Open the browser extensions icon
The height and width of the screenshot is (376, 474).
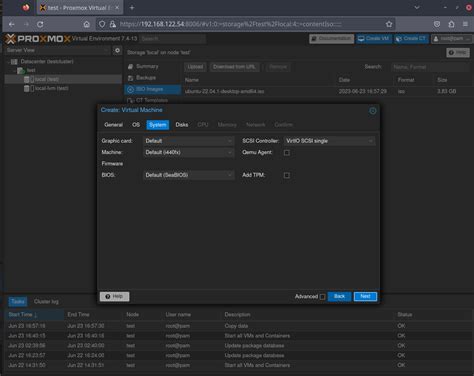tap(451, 24)
